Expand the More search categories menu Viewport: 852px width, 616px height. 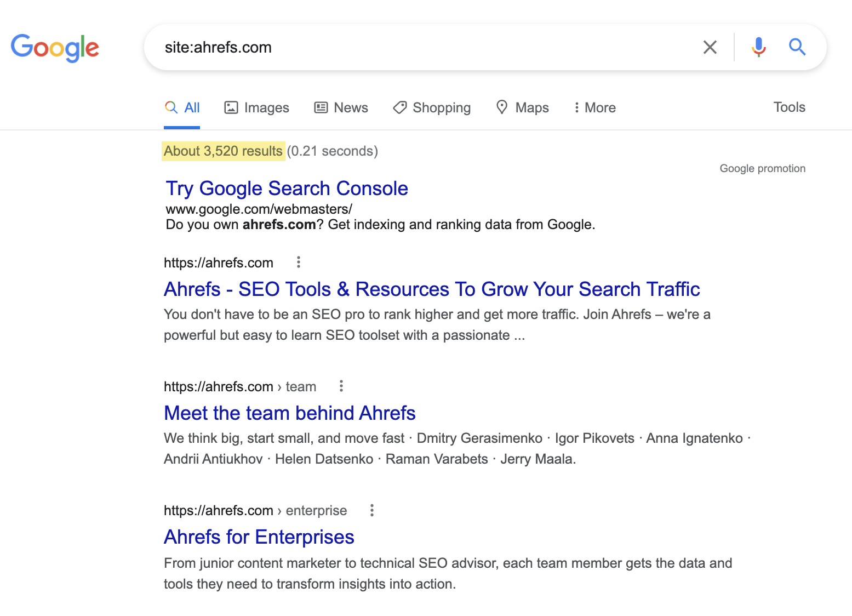pyautogui.click(x=594, y=108)
